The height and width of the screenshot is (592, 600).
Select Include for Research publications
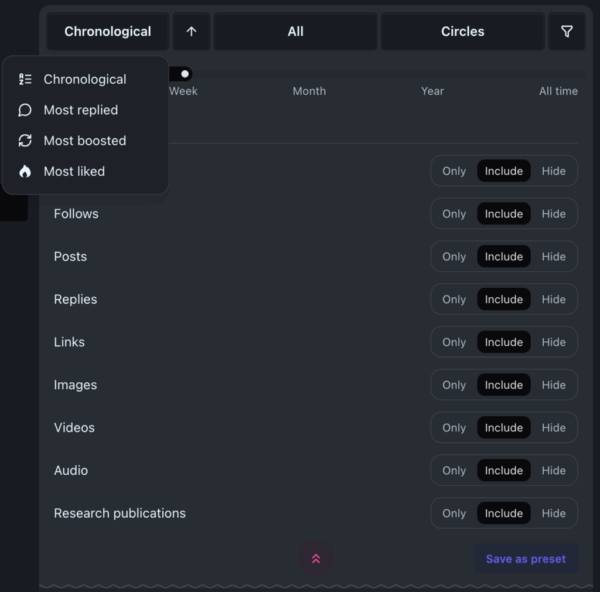tap(503, 513)
